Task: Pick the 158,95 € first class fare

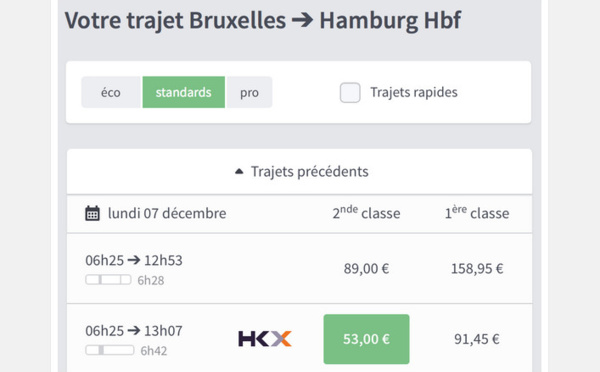Action: 477,269
